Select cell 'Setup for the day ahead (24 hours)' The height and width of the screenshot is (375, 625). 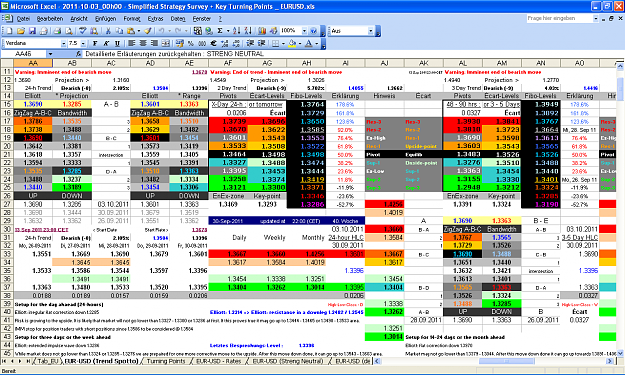tap(59, 304)
